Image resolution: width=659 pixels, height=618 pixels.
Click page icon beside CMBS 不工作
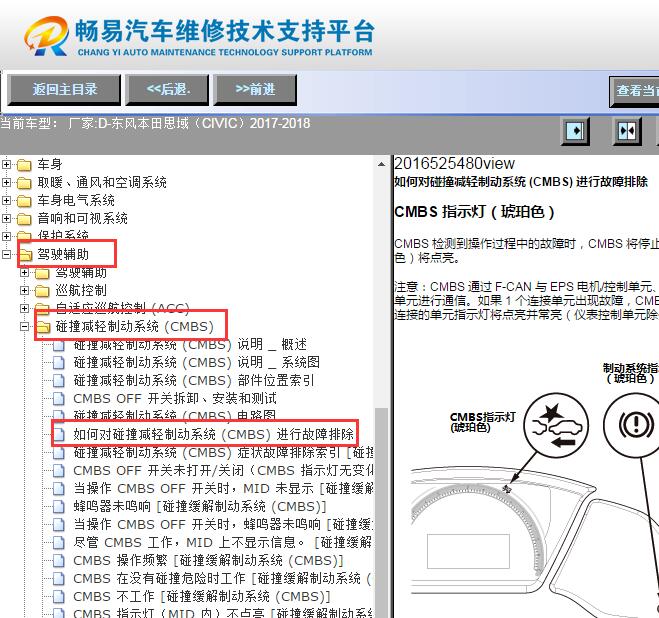pyautogui.click(x=59, y=597)
